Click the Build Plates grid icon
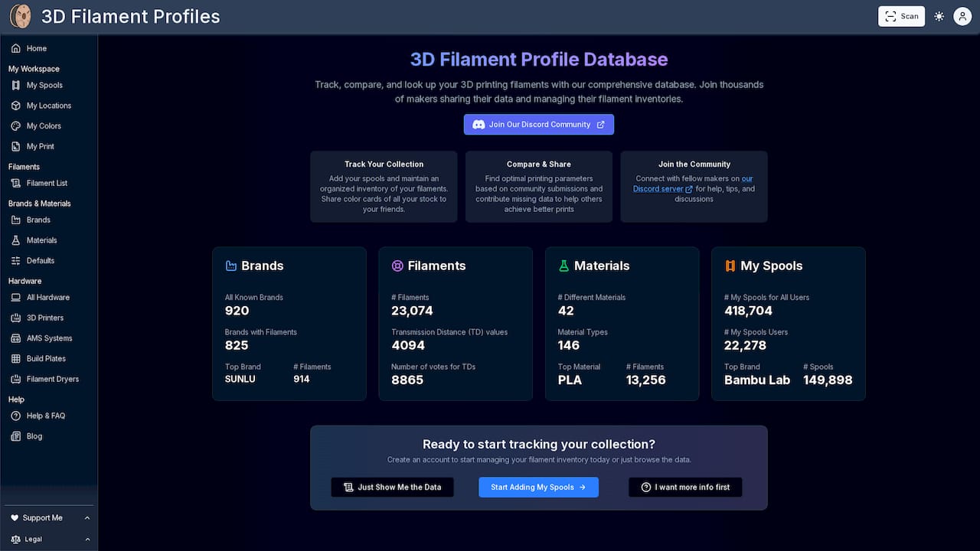Image resolution: width=980 pixels, height=551 pixels. [16, 358]
